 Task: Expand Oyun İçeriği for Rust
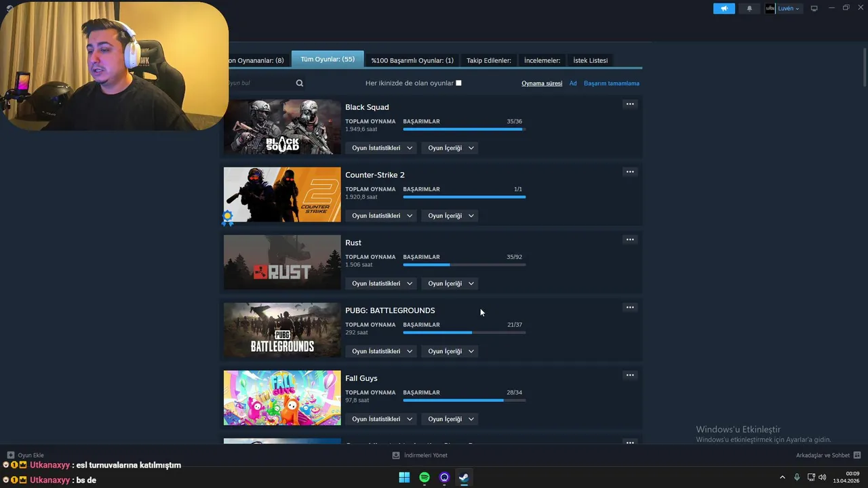pyautogui.click(x=451, y=283)
